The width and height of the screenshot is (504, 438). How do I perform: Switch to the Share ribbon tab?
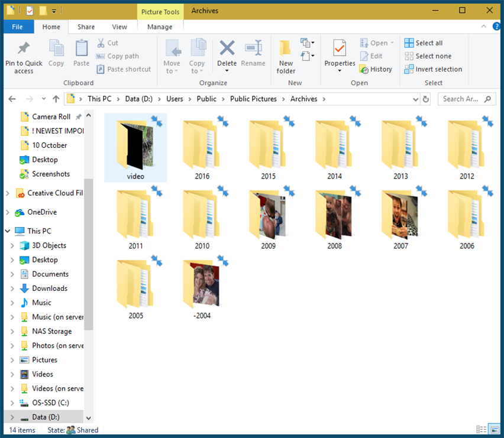click(86, 27)
